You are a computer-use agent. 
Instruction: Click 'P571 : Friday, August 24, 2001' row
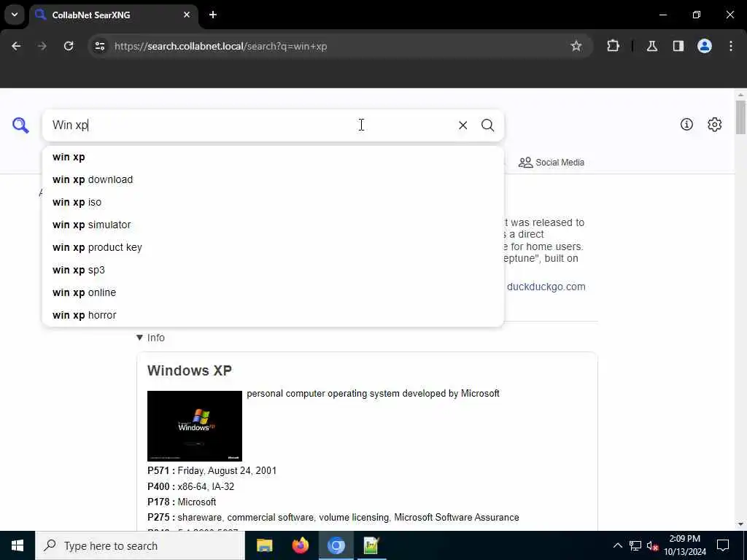212,470
